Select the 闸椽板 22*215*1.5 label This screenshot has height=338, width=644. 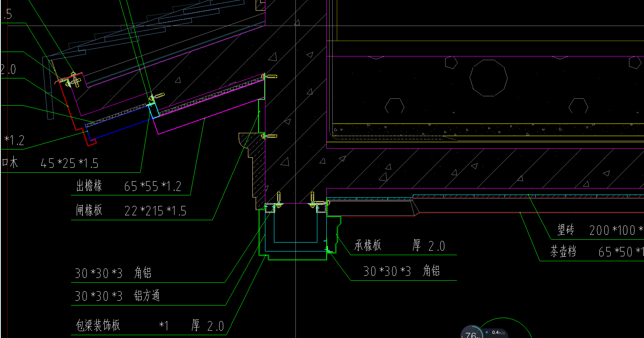131,210
